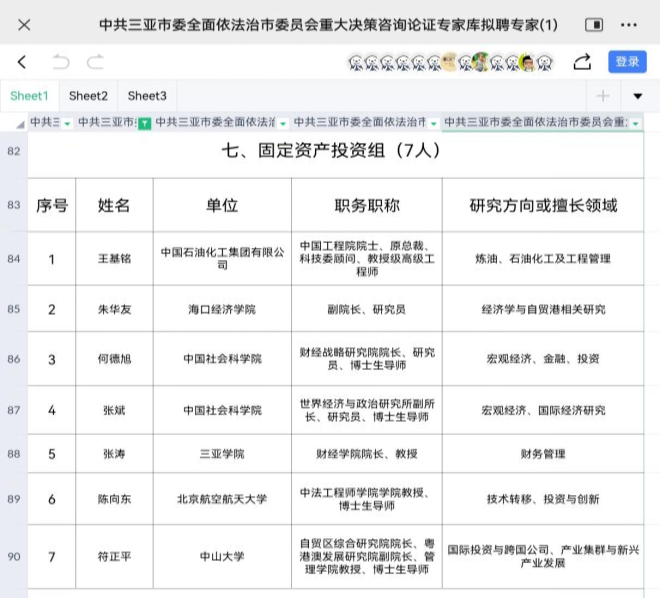Select the cell 陈向东
This screenshot has height=599, width=661.
coord(114,499)
